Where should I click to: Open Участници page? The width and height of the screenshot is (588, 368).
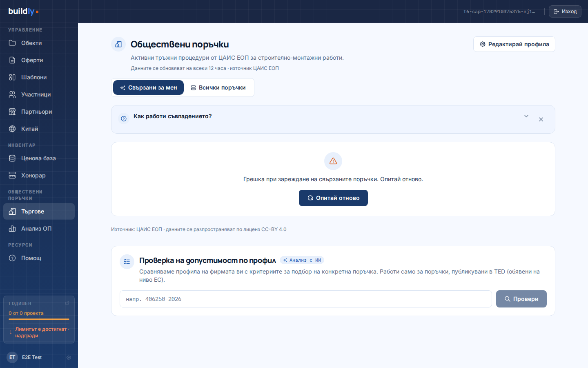(x=39, y=94)
